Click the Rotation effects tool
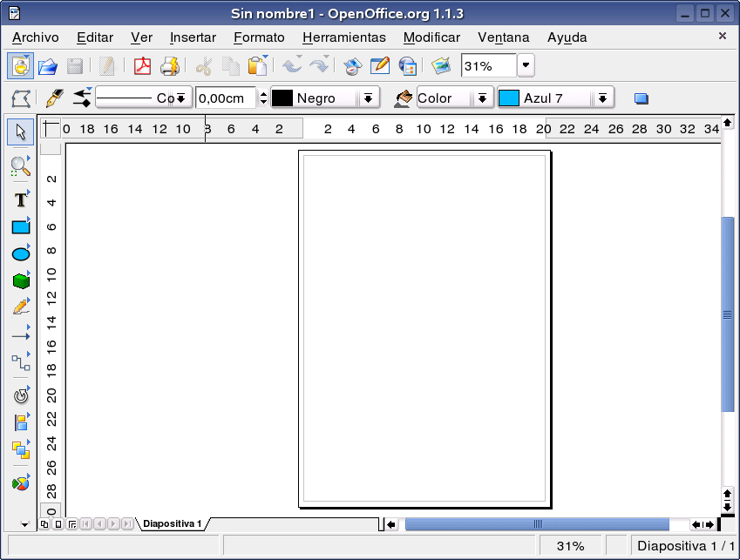Viewport: 740px width, 560px height. [20, 395]
